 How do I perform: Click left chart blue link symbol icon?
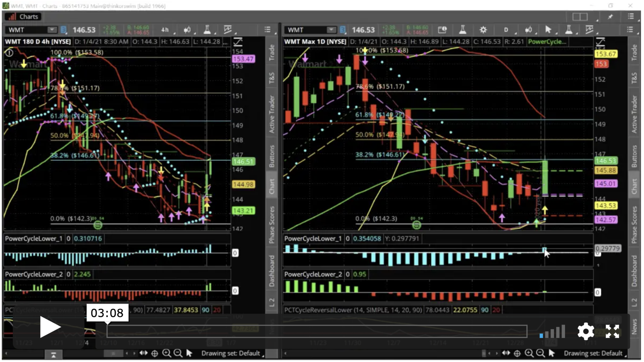(x=63, y=30)
